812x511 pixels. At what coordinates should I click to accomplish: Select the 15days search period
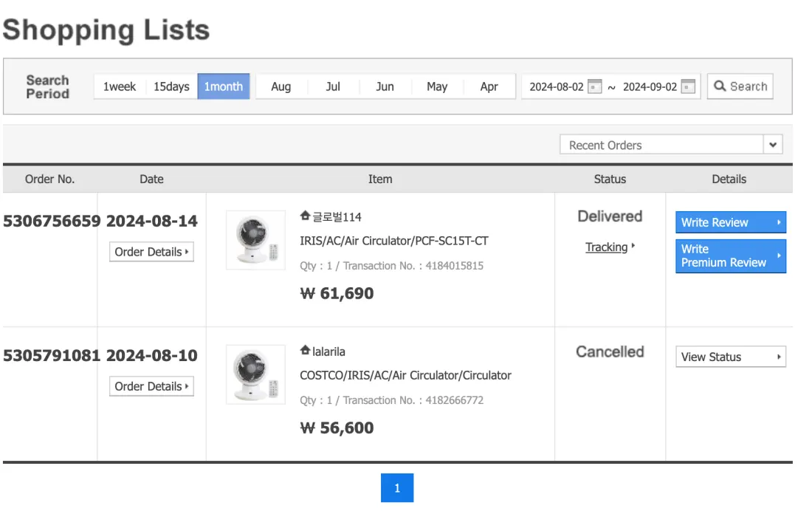click(x=171, y=86)
